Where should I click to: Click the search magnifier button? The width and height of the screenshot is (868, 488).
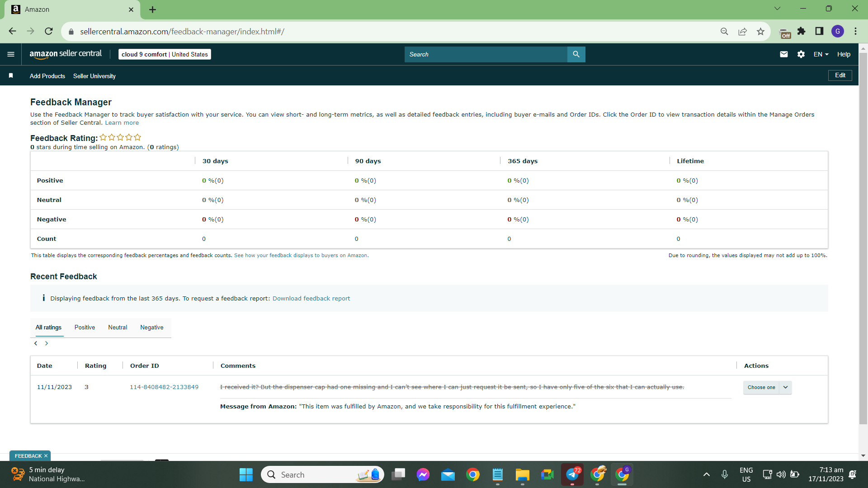pos(576,54)
